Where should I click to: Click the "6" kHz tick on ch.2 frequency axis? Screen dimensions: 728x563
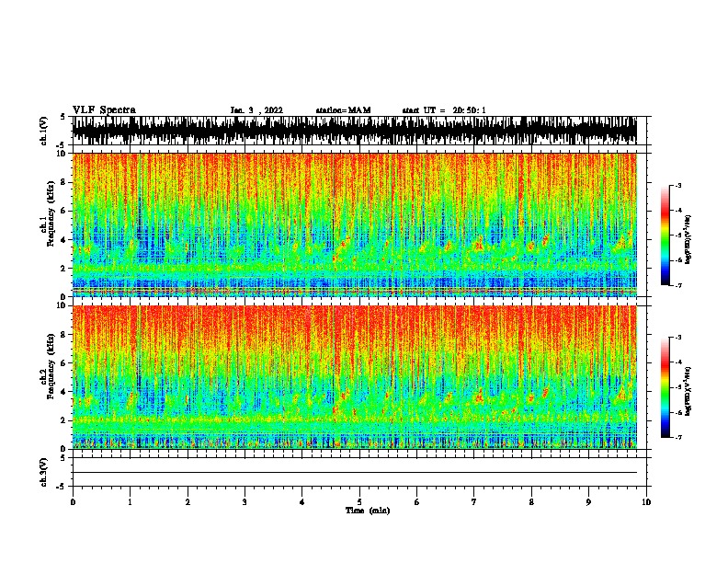[x=63, y=363]
